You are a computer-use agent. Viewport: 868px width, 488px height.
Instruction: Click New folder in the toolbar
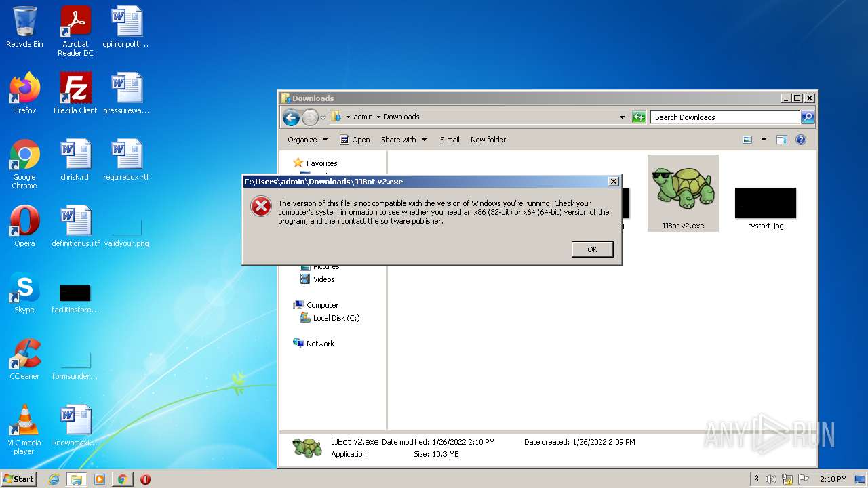click(488, 140)
